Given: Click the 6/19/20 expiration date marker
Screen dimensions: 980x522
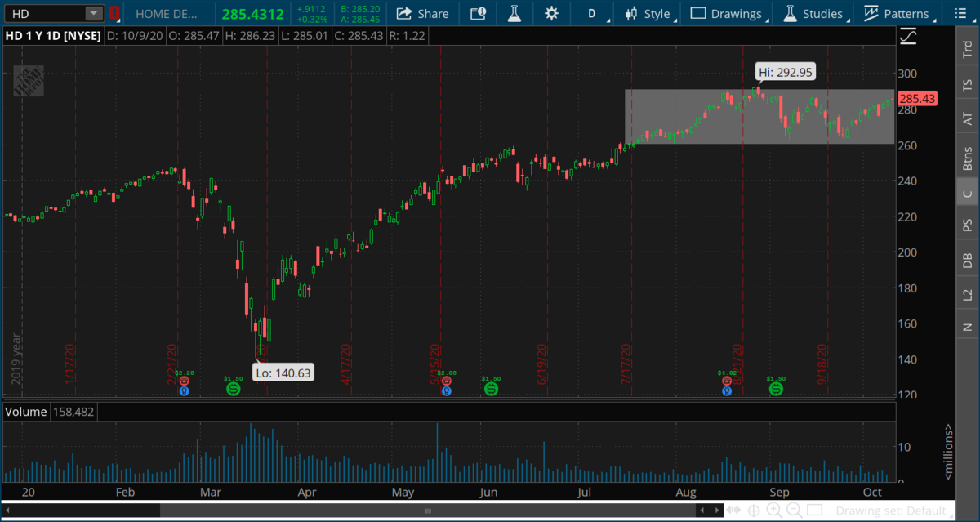Looking at the screenshot, I should (x=543, y=366).
